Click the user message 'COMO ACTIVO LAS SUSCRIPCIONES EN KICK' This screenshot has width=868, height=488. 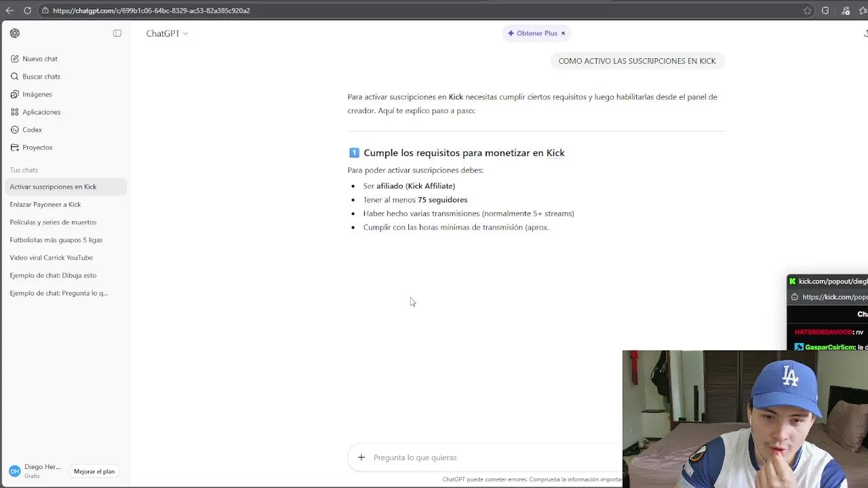[637, 61]
